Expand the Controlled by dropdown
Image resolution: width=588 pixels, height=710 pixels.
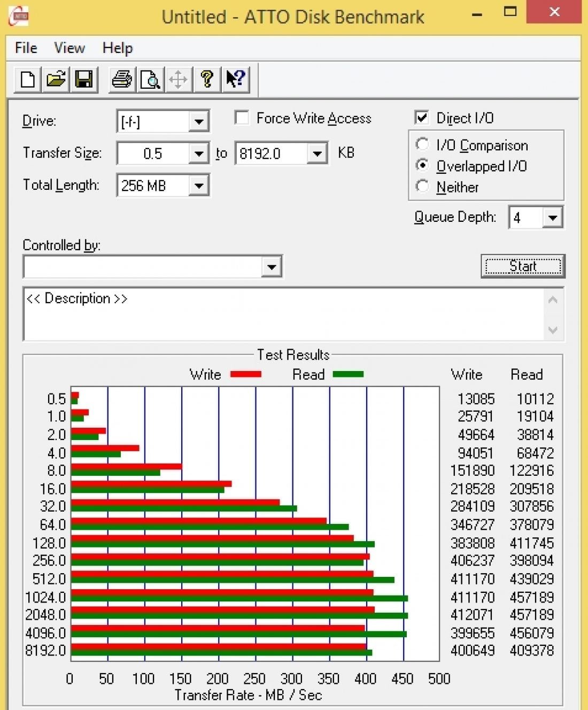click(x=272, y=266)
